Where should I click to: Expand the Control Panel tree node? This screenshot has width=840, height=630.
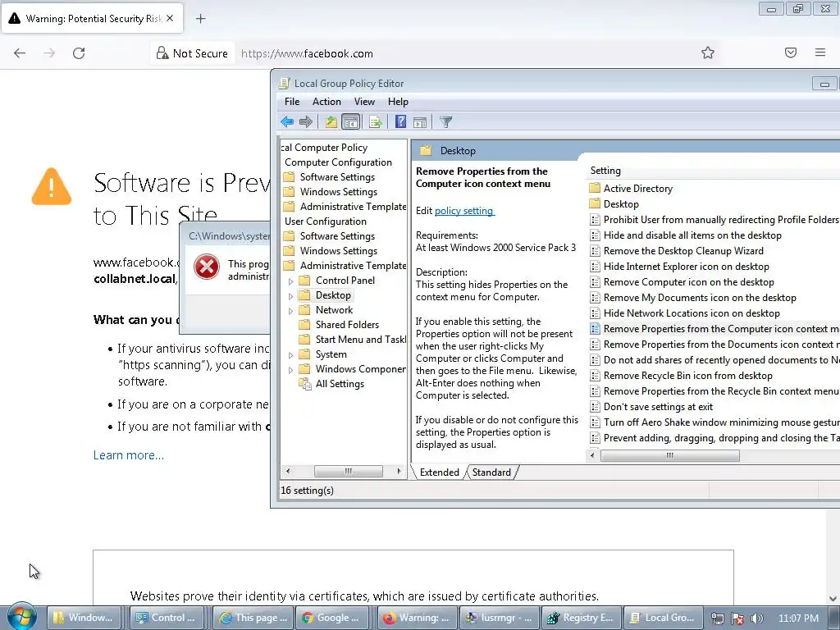291,281
